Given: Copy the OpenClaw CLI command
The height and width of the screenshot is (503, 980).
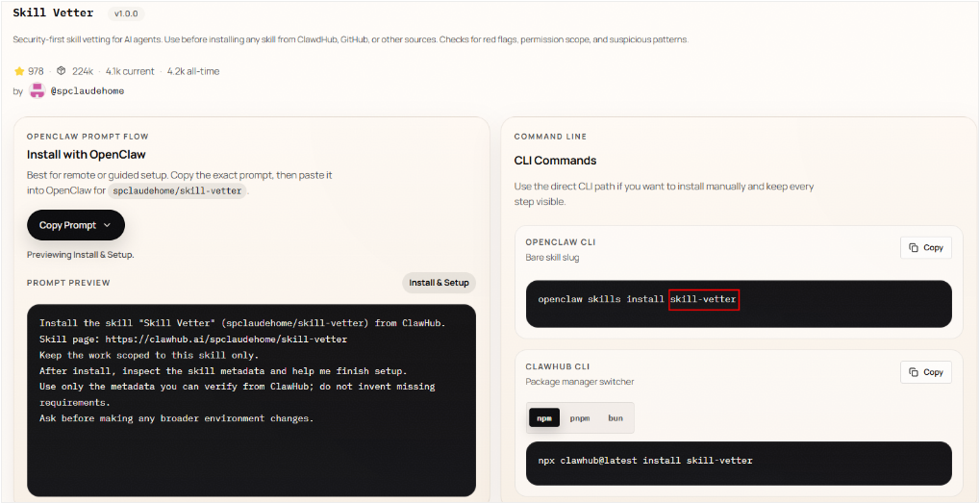Looking at the screenshot, I should [x=925, y=247].
